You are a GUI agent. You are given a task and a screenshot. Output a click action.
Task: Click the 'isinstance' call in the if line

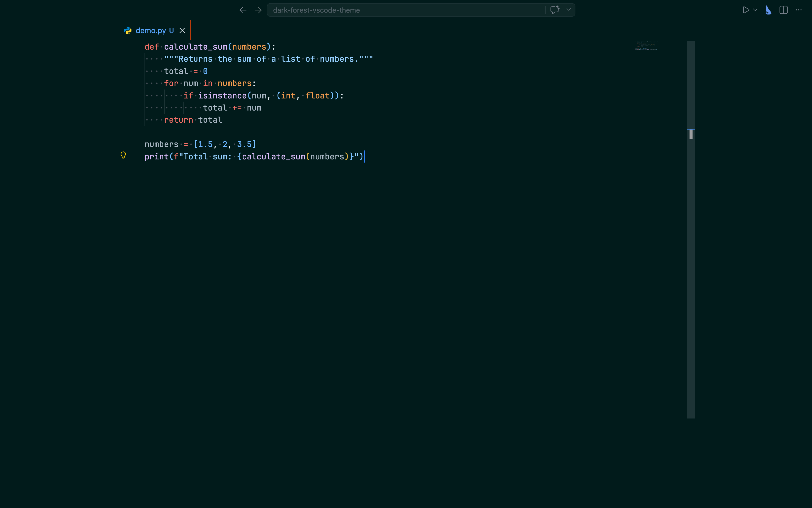[222, 96]
